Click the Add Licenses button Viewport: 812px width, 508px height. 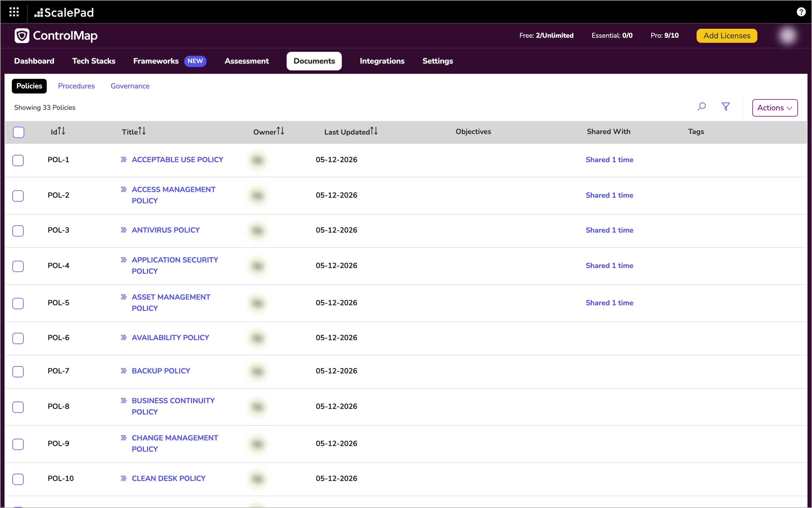[x=727, y=35]
